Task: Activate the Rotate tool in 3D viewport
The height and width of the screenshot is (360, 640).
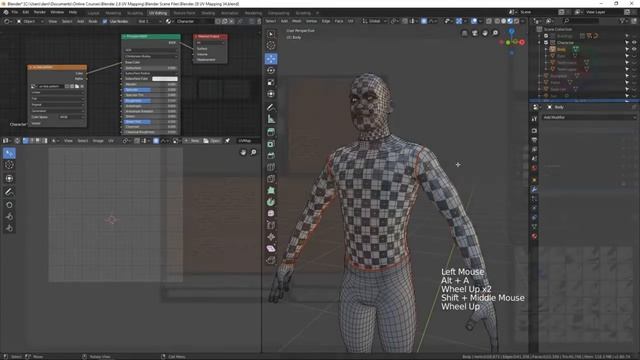Action: pos(271,71)
